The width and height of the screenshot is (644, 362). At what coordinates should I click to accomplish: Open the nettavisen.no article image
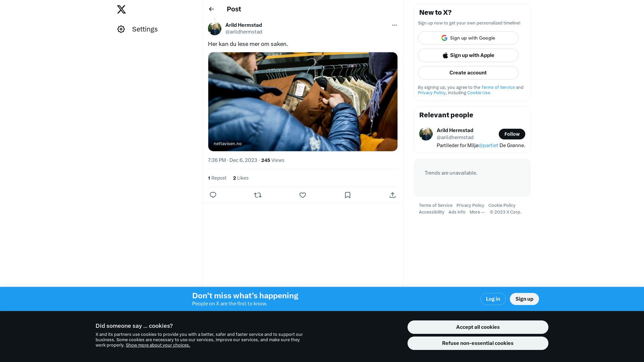coord(303,102)
